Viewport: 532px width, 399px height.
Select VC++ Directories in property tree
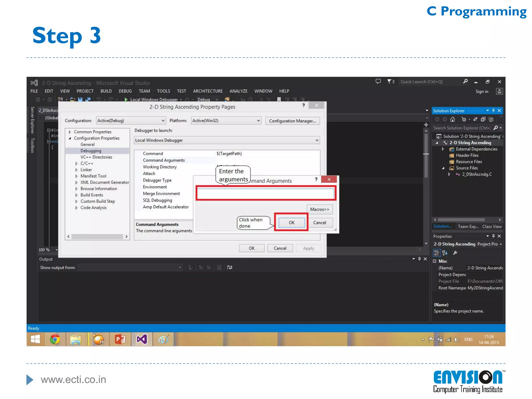[96, 157]
